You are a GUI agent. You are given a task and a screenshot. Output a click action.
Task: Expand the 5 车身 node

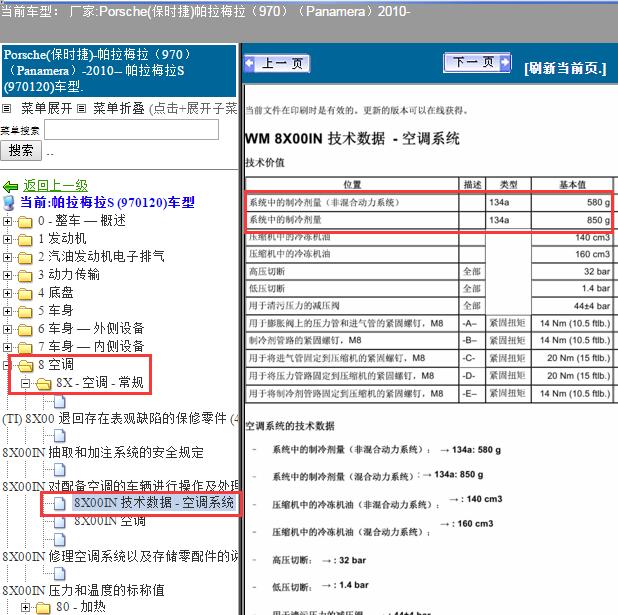point(7,311)
